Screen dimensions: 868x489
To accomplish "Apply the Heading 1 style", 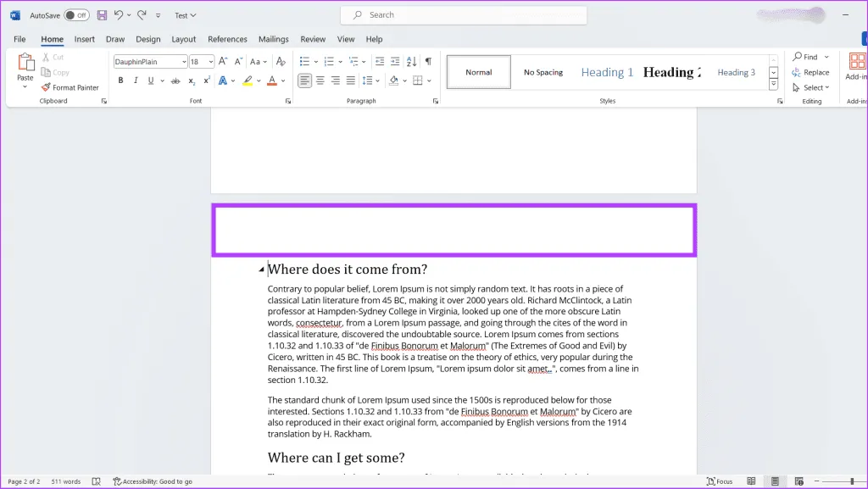I will tap(607, 72).
